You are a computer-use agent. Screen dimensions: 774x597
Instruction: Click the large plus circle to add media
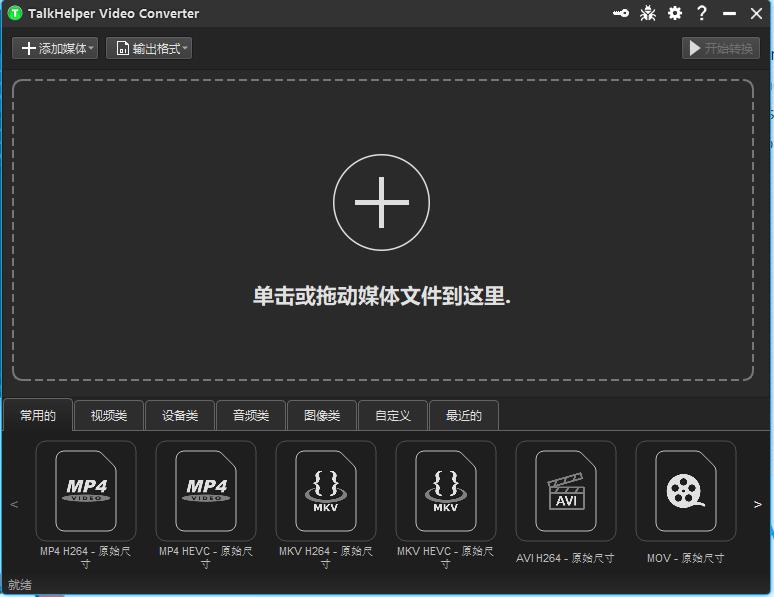[x=382, y=202]
